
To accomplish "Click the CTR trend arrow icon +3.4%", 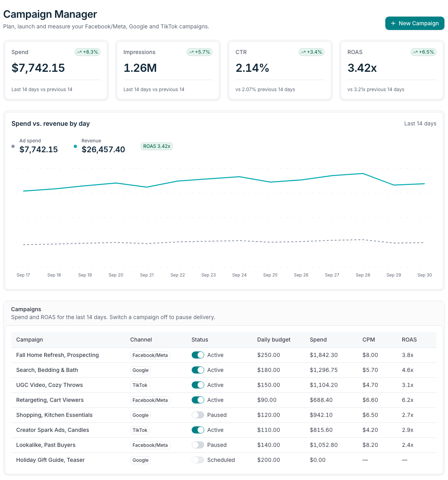I will (x=303, y=52).
